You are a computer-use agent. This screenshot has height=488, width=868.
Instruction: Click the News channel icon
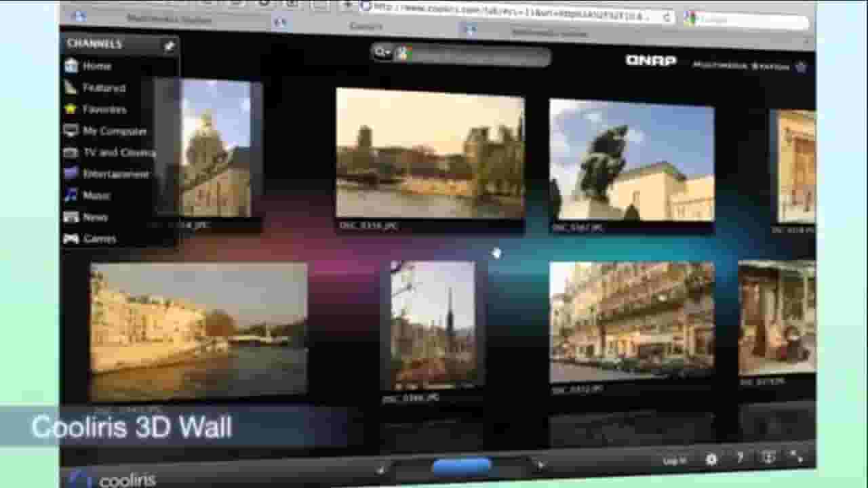(71, 217)
